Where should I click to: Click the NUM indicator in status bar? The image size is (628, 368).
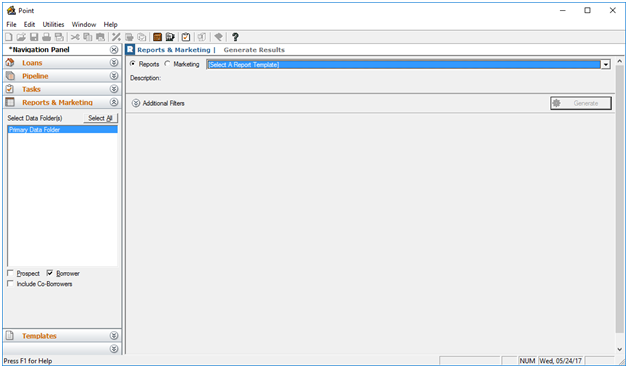coord(527,361)
